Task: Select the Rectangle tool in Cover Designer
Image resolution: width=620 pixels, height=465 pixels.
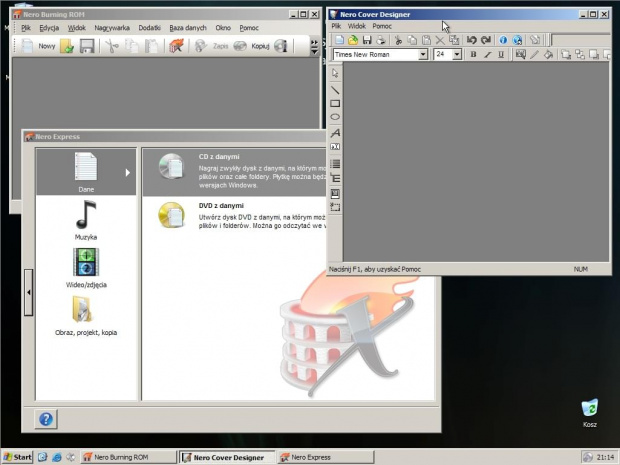Action: click(335, 103)
